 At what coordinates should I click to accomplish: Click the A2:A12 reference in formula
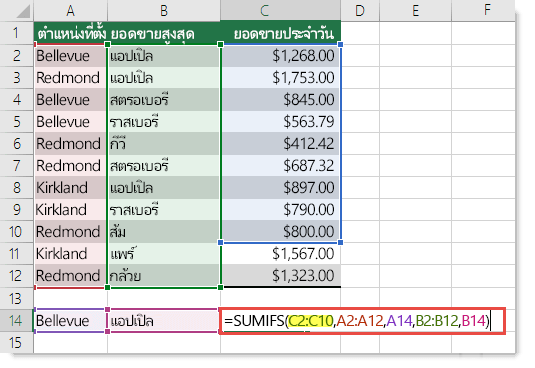point(360,321)
